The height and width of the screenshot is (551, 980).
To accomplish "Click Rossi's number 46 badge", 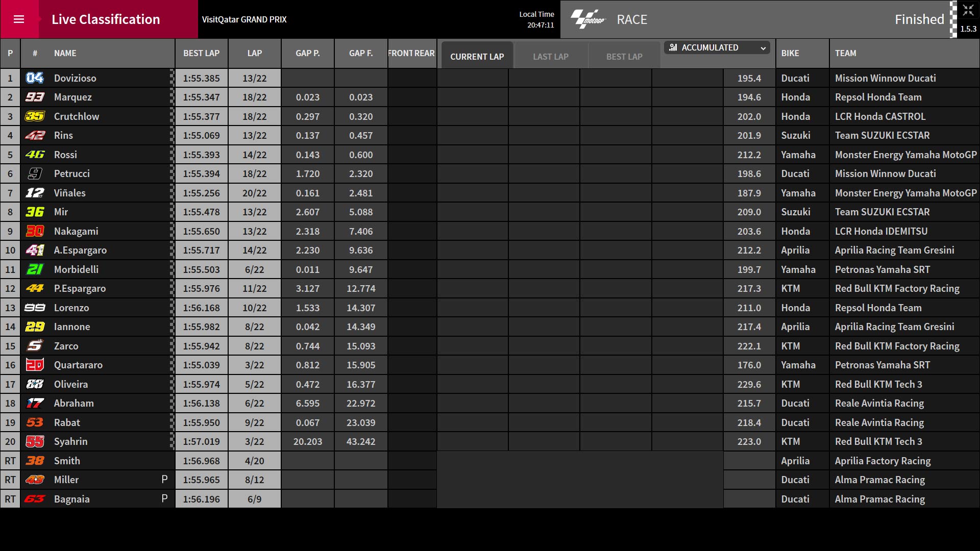I will (35, 155).
